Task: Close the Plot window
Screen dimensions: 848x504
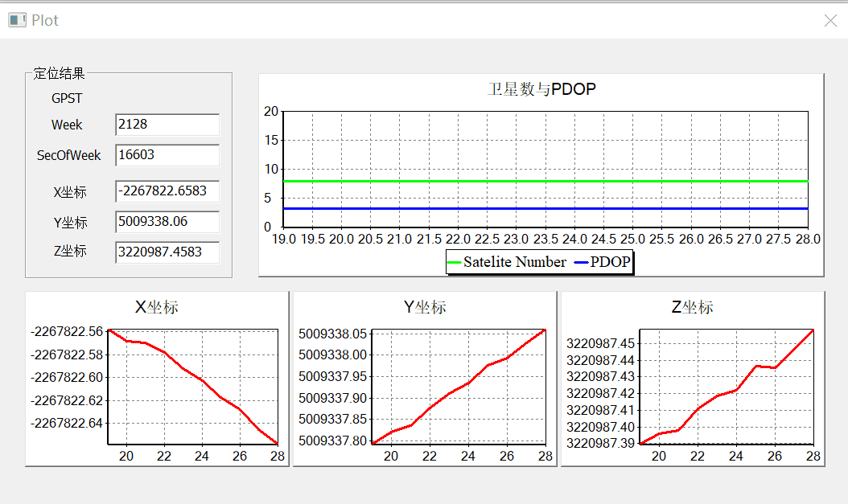Action: [x=830, y=21]
